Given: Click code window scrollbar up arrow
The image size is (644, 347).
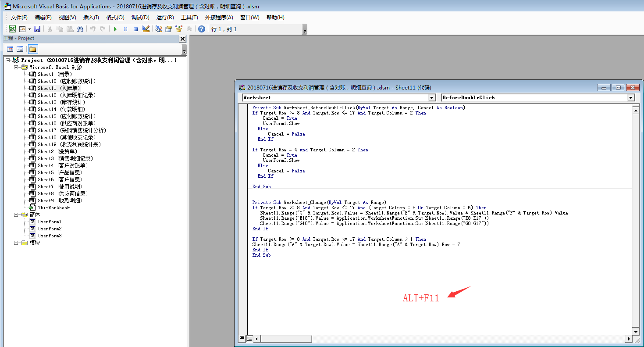Looking at the screenshot, I should 636,110.
